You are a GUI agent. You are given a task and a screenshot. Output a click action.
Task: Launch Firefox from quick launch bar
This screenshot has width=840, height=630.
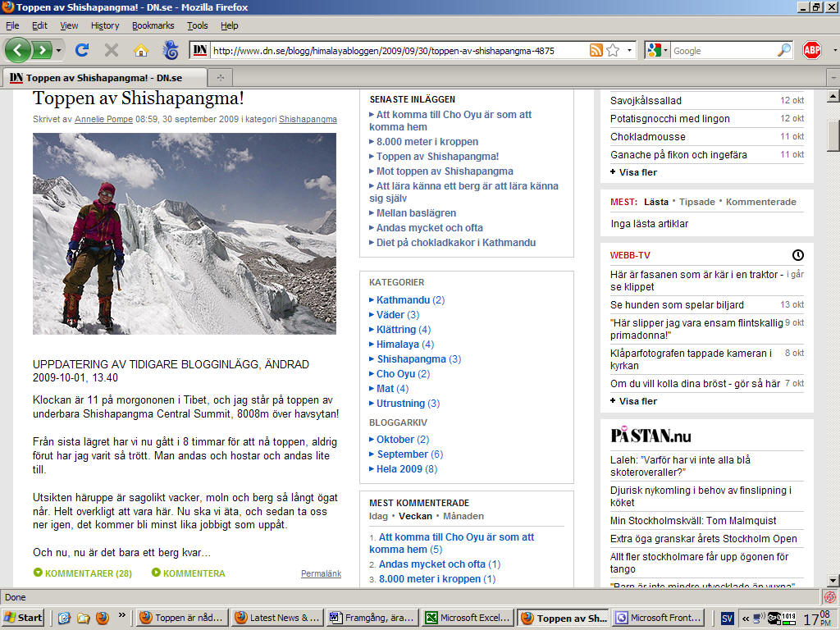pos(103,618)
